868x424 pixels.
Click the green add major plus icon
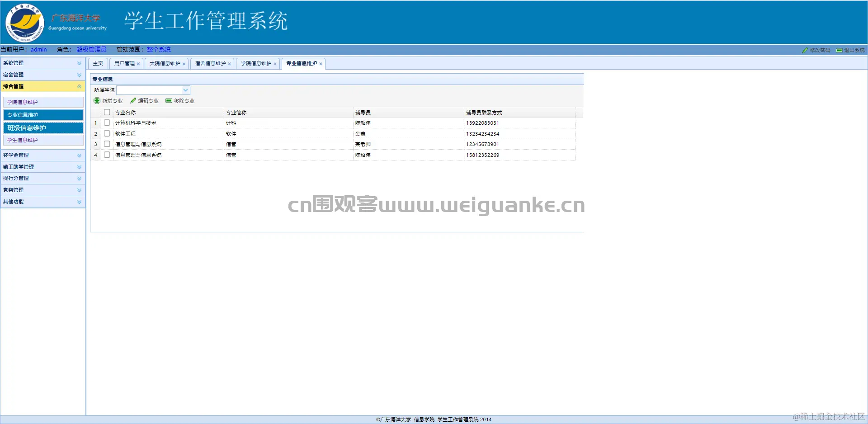coord(97,101)
